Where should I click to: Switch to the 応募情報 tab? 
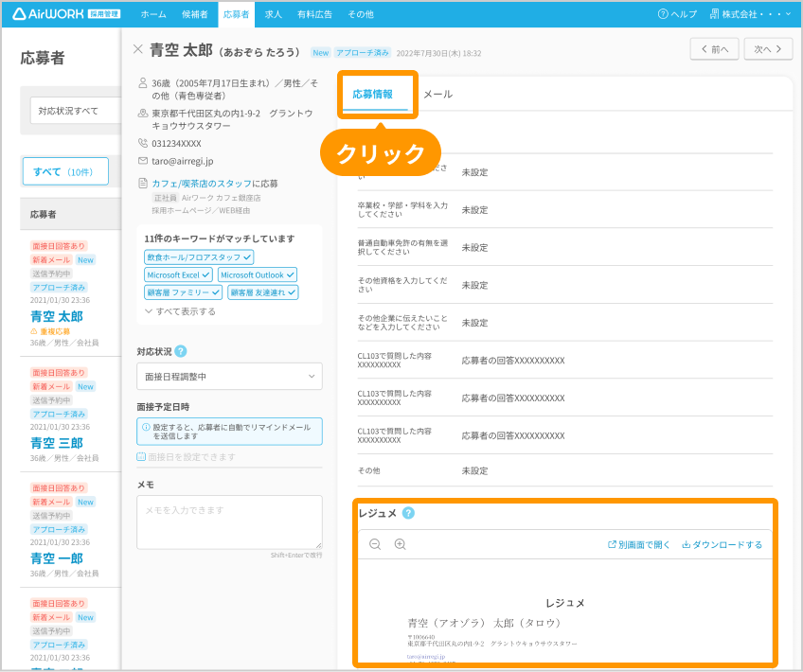tap(373, 94)
